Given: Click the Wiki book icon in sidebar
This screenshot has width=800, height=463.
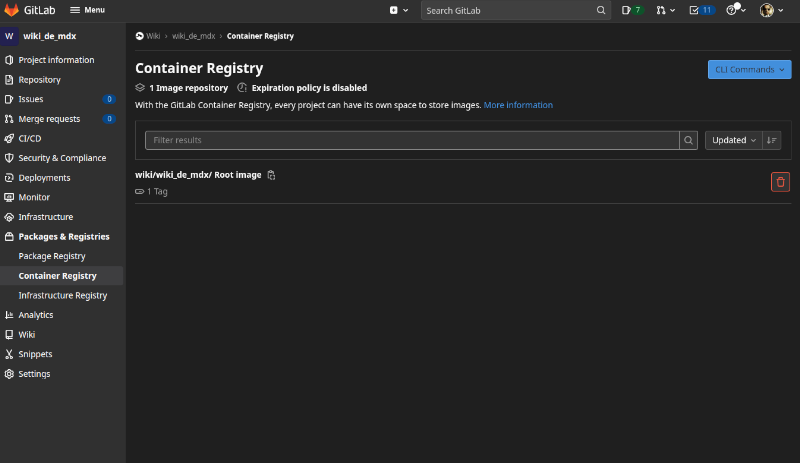Looking at the screenshot, I should pos(9,335).
